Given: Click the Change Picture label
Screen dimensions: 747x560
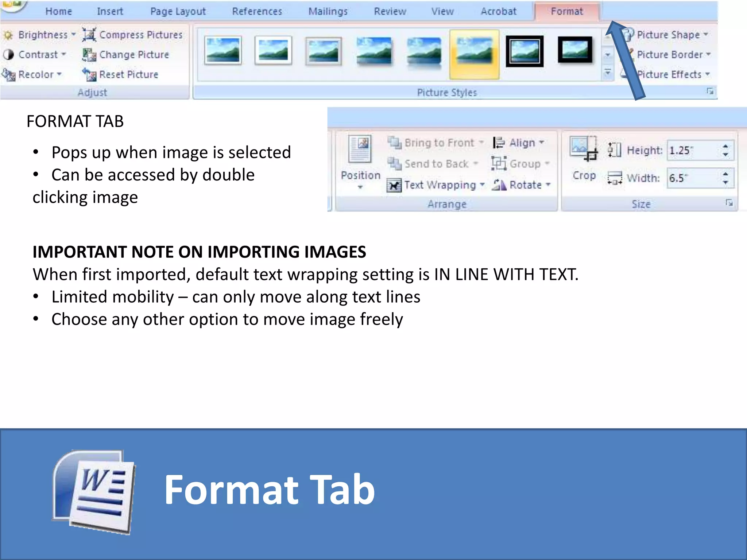Looking at the screenshot, I should point(134,55).
